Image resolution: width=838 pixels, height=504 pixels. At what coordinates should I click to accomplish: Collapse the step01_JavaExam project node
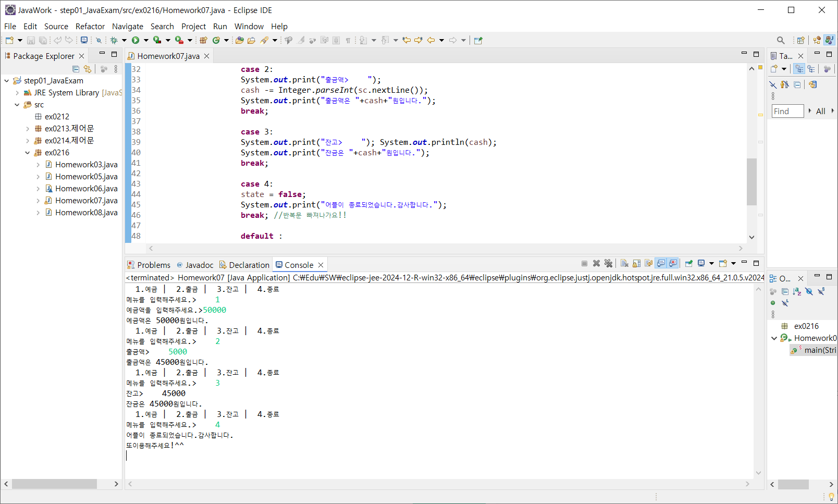click(x=7, y=81)
